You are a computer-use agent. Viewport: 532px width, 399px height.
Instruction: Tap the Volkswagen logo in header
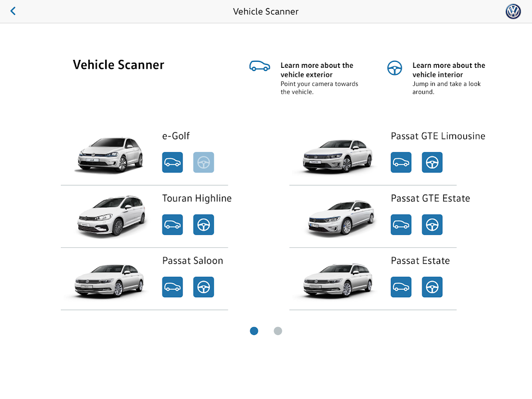click(513, 11)
